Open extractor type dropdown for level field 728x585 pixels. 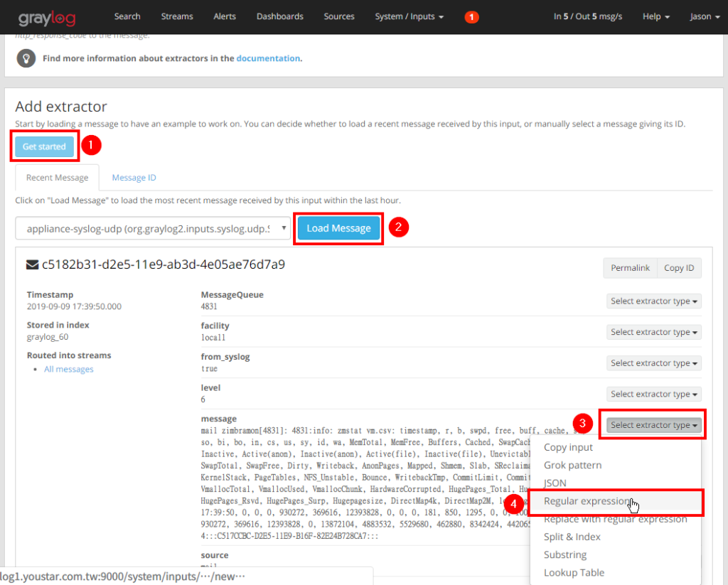click(654, 395)
